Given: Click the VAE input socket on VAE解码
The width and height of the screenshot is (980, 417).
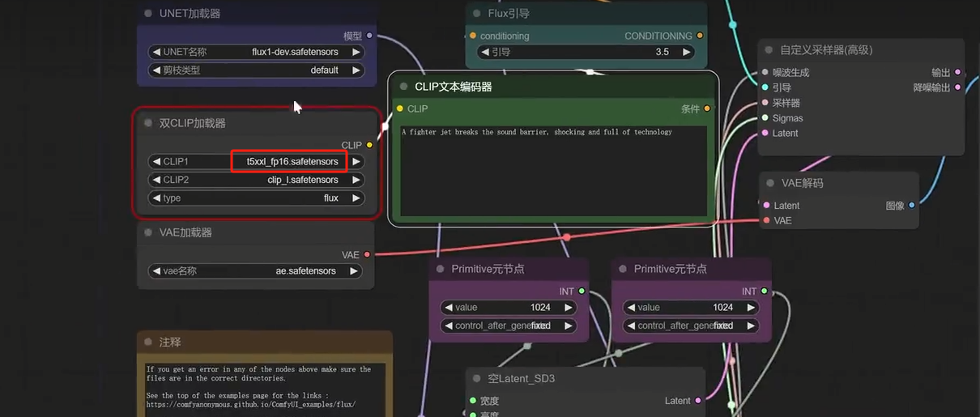Looking at the screenshot, I should (x=766, y=220).
